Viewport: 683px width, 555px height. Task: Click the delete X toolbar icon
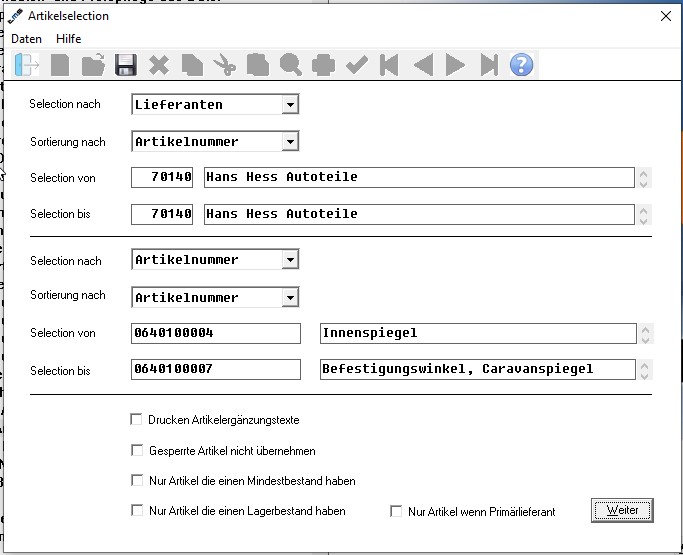coord(159,65)
